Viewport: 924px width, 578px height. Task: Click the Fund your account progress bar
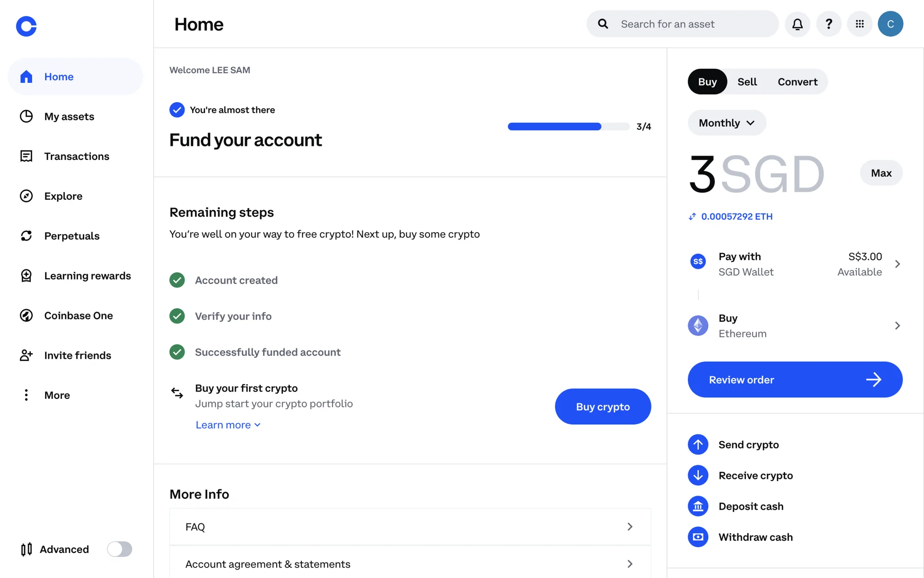(568, 127)
